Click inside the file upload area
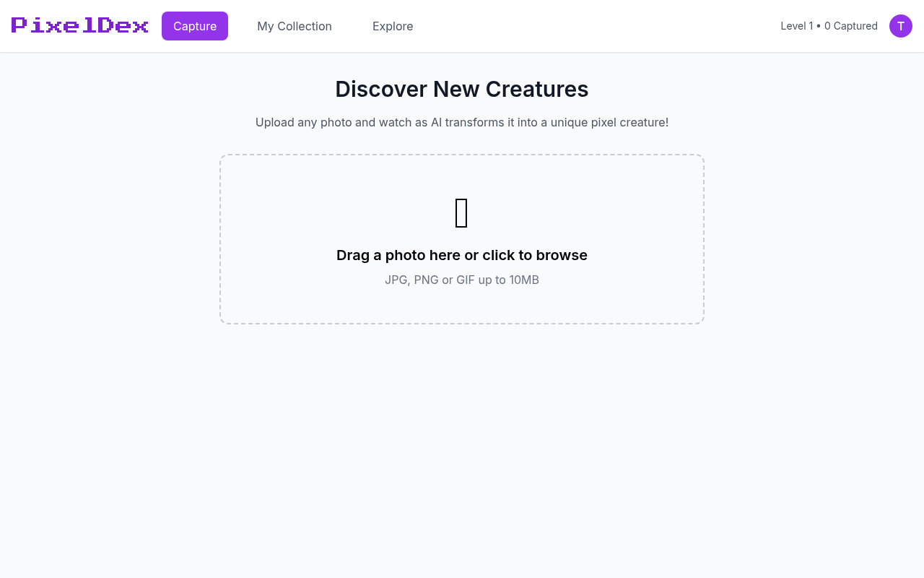Viewport: 924px width, 578px height. [461, 238]
